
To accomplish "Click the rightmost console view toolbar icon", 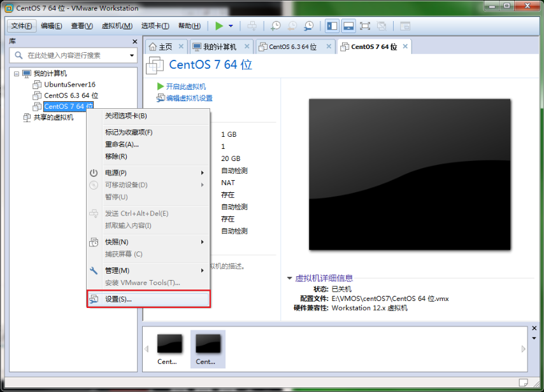I will tap(405, 26).
